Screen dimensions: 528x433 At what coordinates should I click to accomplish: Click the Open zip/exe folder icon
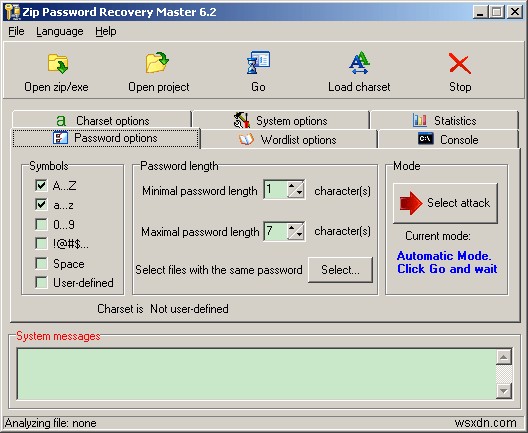58,63
